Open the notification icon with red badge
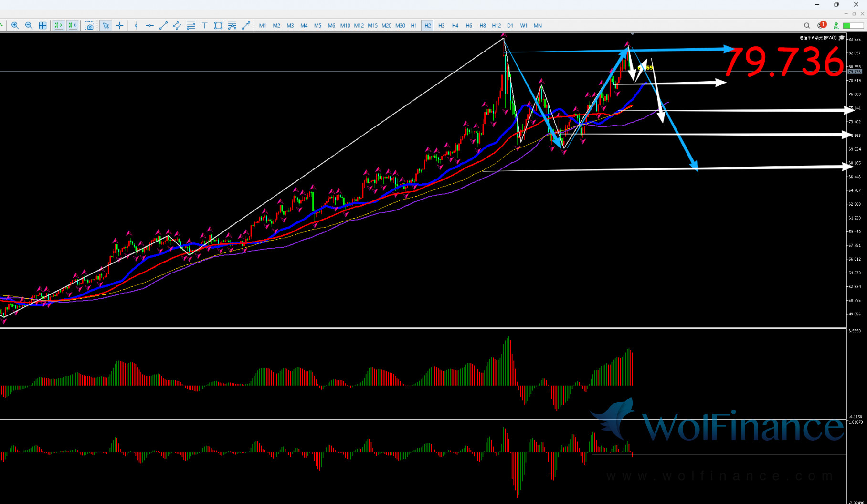This screenshot has width=867, height=504. 821,25
